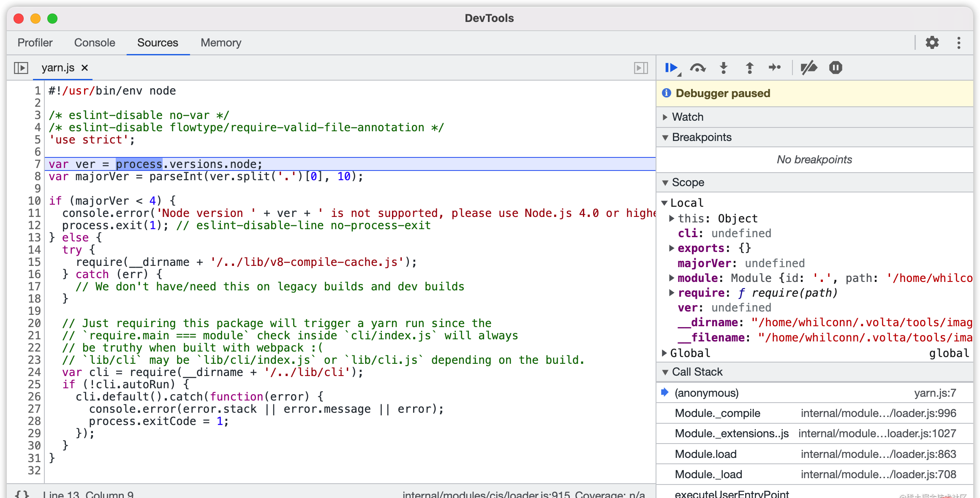Viewport: 980px width, 498px height.
Task: Open loader.js:708 source link
Action: pyautogui.click(x=878, y=474)
